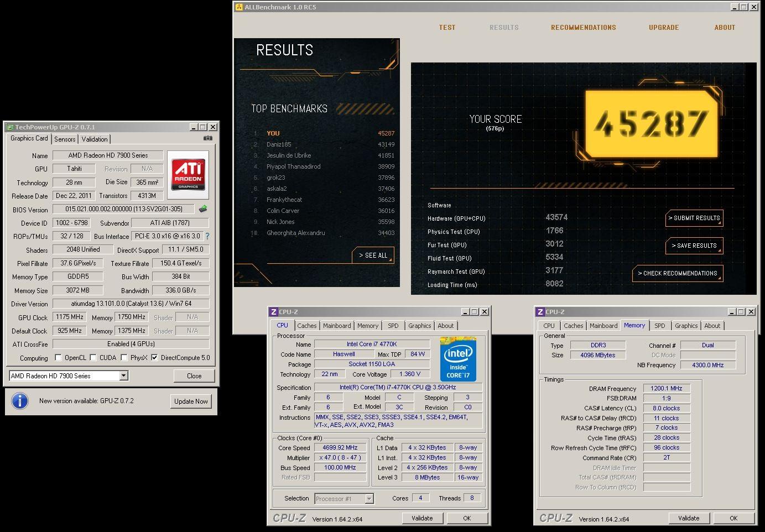
Task: Enable the CUDA checkbox
Action: pos(93,358)
